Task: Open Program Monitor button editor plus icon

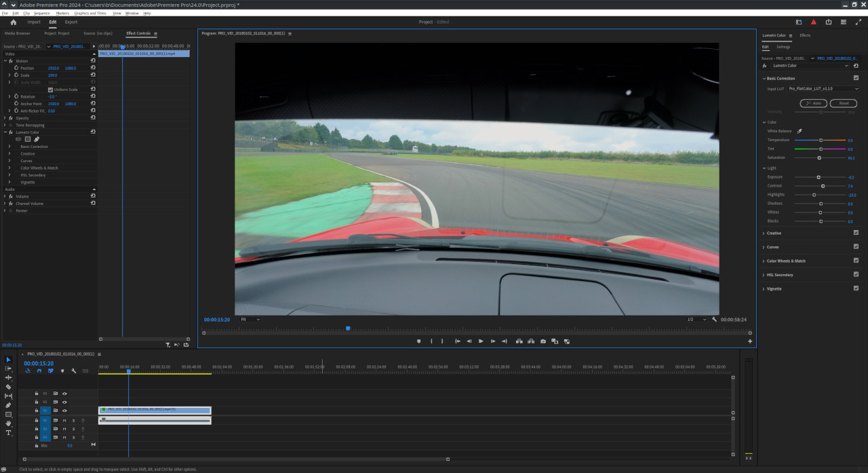Action: [750, 341]
